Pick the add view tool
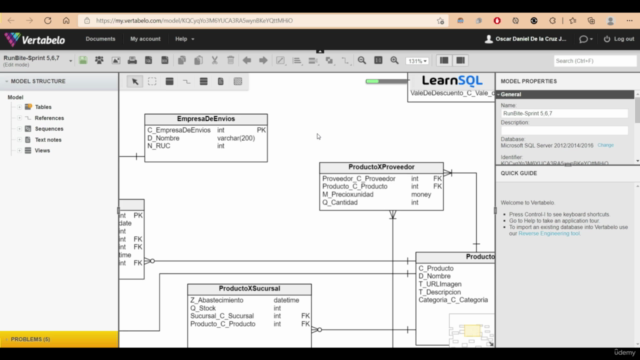The width and height of the screenshot is (640, 360). tap(203, 81)
